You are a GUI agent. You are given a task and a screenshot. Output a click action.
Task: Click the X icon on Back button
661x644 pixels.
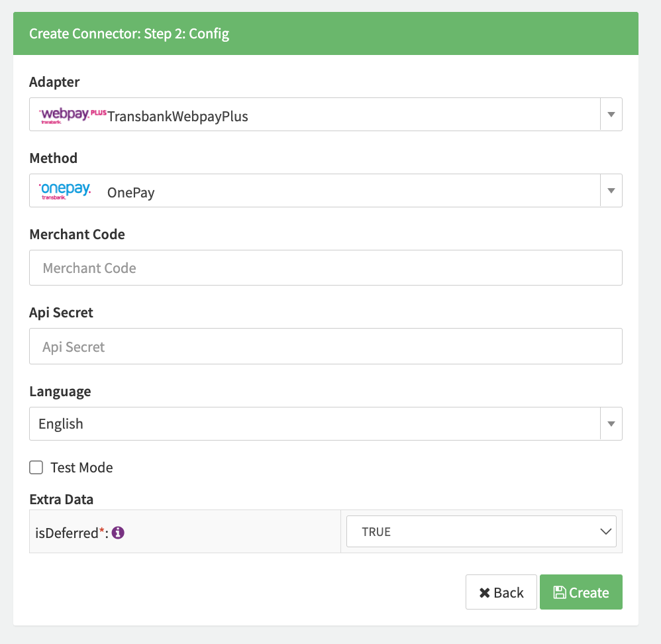click(x=484, y=592)
